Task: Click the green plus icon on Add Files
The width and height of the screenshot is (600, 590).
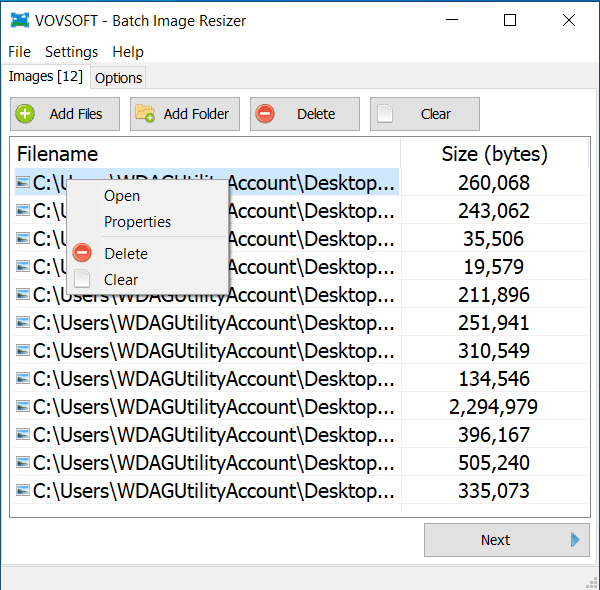Action: click(x=25, y=114)
